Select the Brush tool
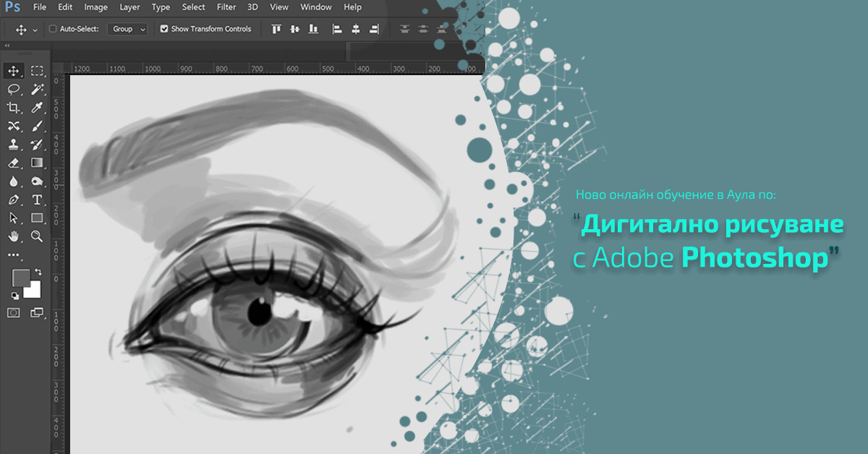The width and height of the screenshot is (868, 454). tap(37, 127)
